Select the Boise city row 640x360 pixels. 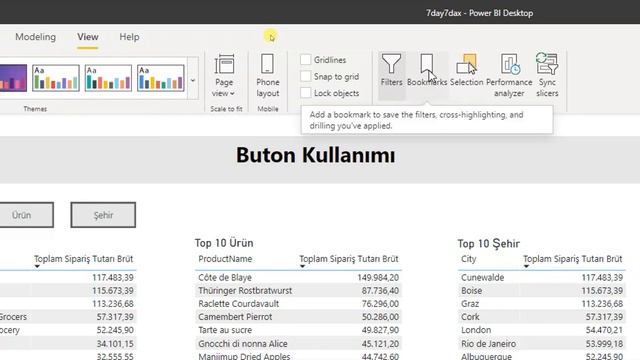tap(542, 291)
